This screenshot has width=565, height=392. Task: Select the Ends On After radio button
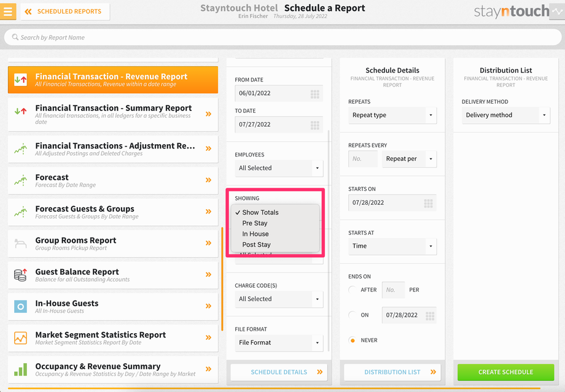353,290
